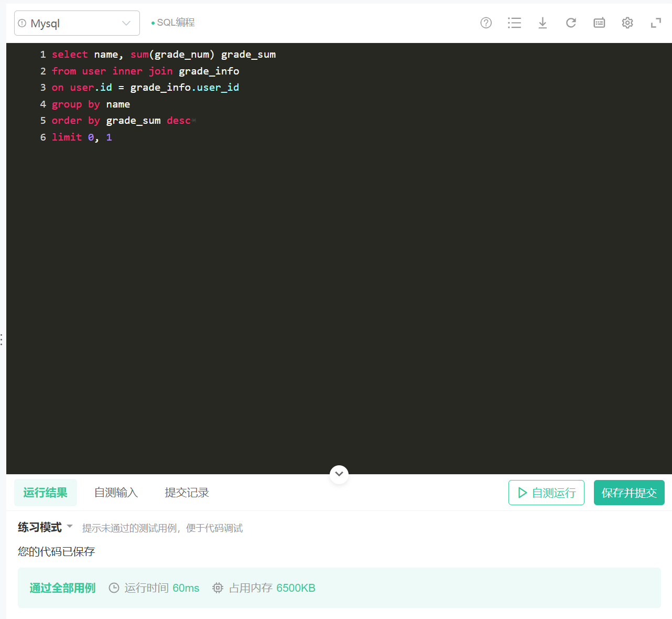Reset code with the refresh icon
The width and height of the screenshot is (672, 619).
point(571,23)
